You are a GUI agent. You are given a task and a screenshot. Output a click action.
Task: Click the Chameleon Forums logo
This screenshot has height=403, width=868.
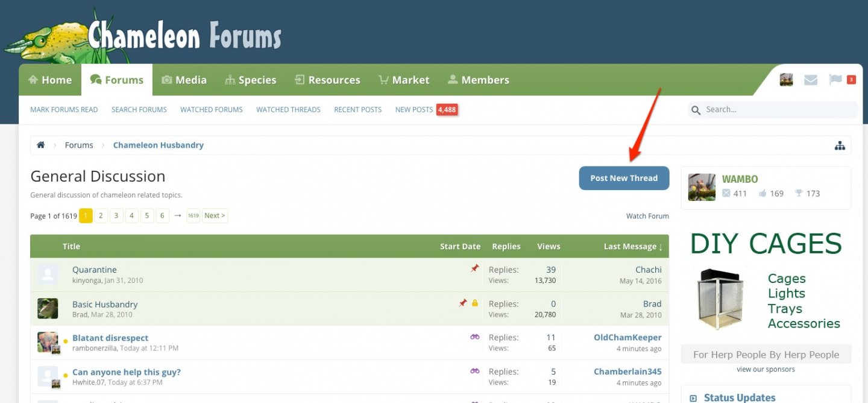point(145,36)
